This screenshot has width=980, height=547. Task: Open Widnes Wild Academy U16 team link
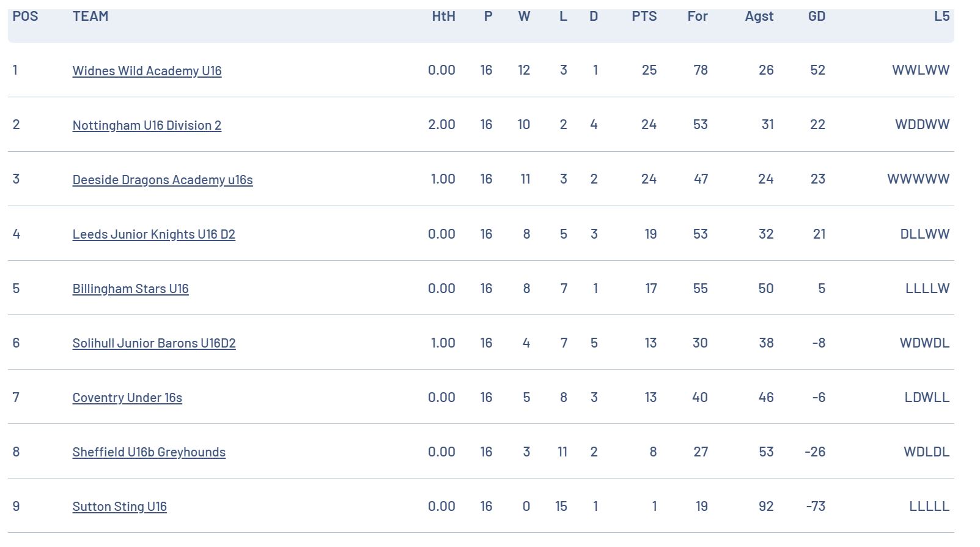[x=147, y=70]
